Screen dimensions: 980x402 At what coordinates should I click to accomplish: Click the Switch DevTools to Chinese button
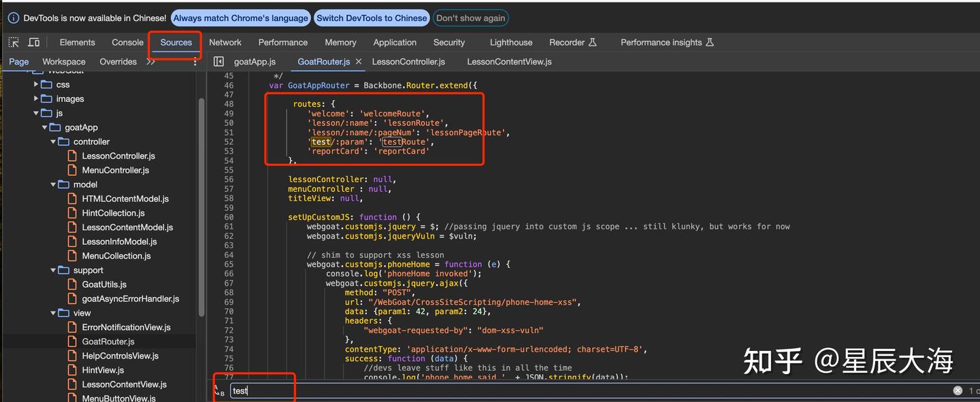click(x=372, y=18)
